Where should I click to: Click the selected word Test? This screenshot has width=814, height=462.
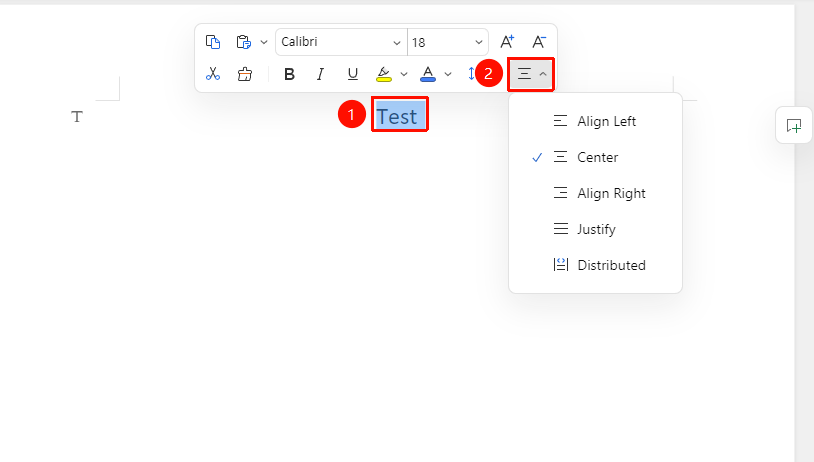397,117
